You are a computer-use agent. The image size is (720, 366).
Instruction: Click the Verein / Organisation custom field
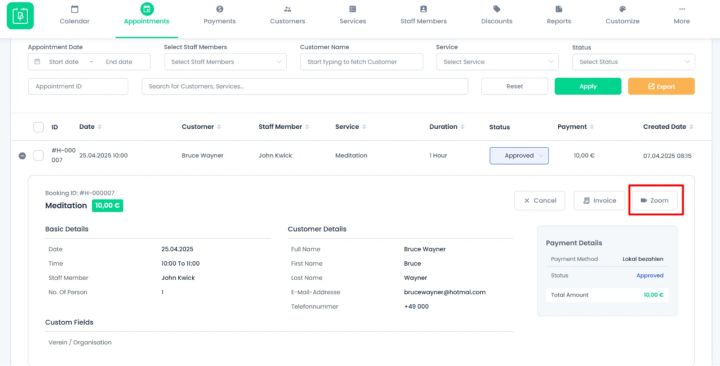coord(80,342)
